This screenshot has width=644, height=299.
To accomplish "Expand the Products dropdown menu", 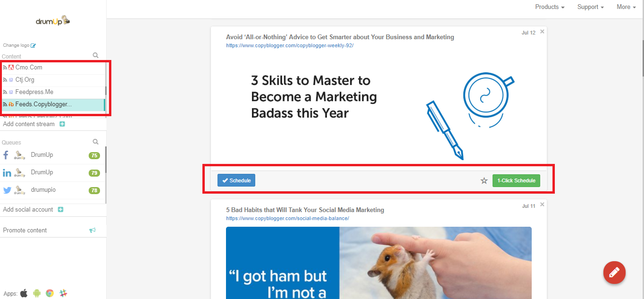I will (550, 7).
